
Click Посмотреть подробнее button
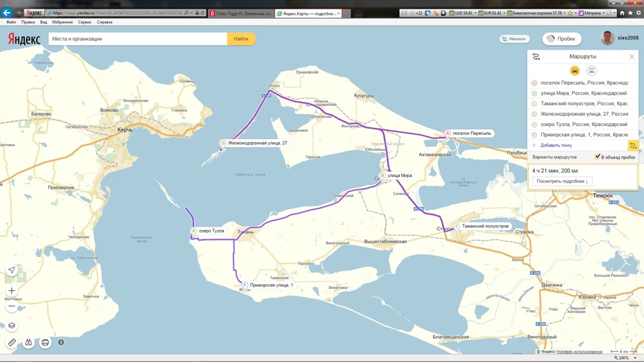click(562, 181)
